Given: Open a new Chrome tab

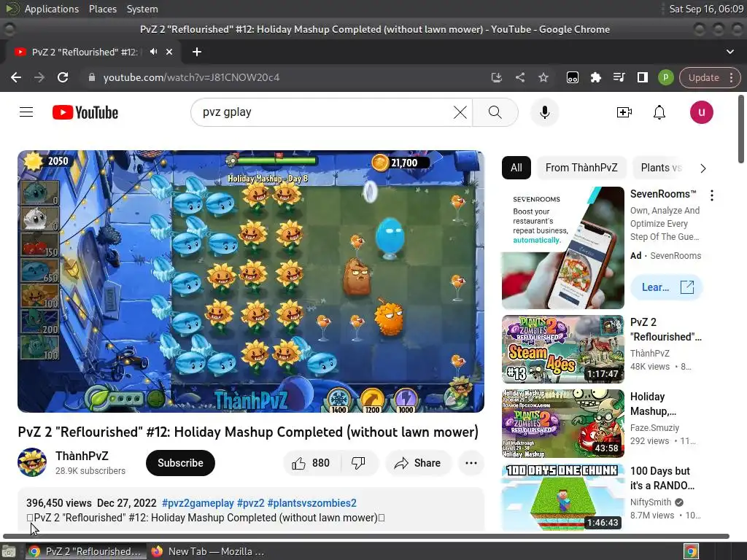Looking at the screenshot, I should tap(197, 52).
